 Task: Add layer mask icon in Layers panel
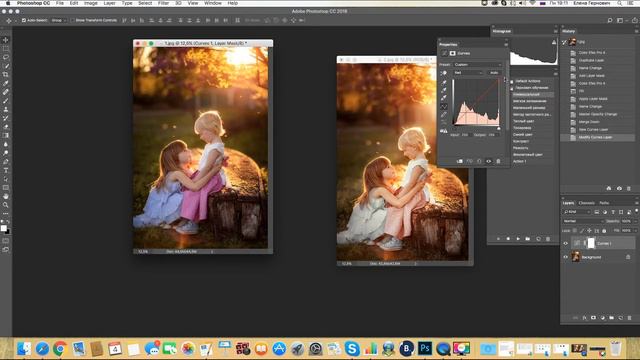pos(593,318)
